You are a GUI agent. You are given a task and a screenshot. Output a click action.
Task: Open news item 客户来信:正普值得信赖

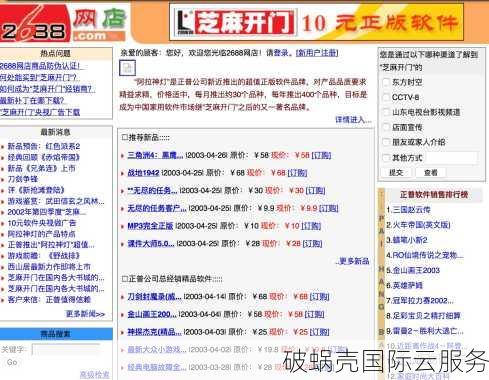pyautogui.click(x=49, y=299)
